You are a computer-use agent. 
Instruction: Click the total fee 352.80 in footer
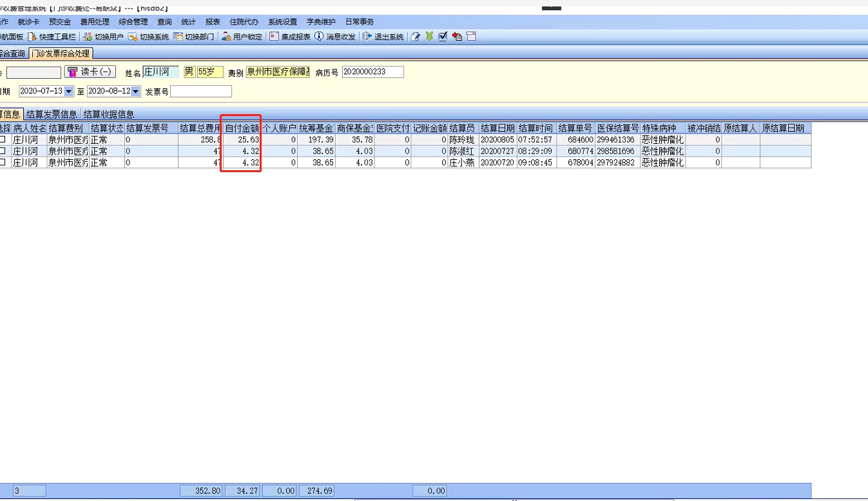point(201,491)
